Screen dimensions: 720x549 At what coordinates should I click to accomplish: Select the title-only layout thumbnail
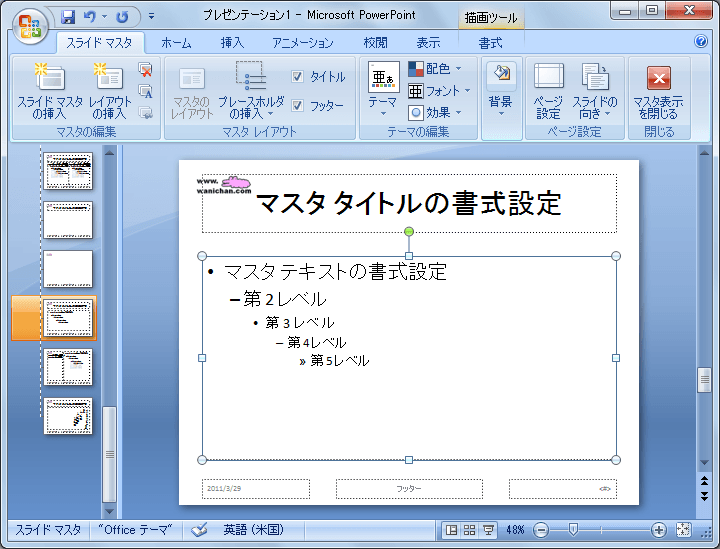tap(68, 220)
